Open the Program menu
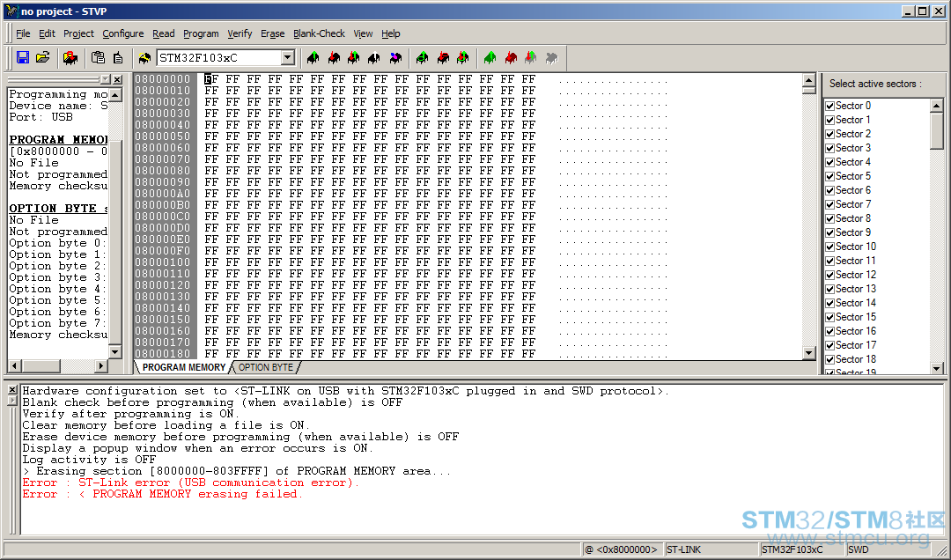 coord(201,33)
